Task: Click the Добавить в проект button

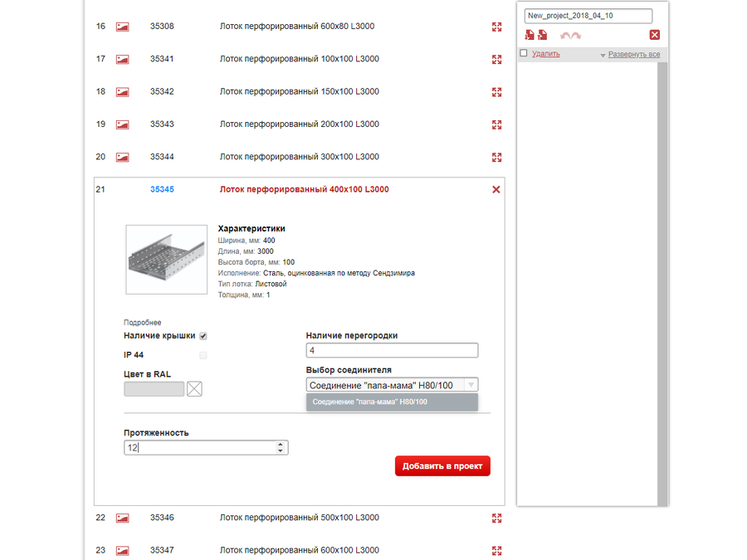Action: click(442, 465)
